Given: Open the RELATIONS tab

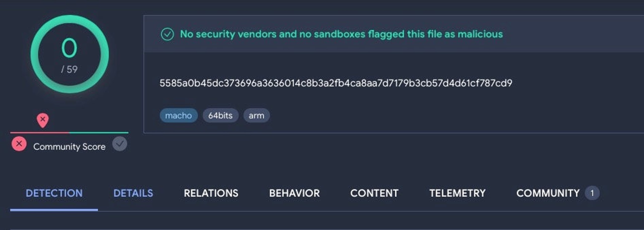Looking at the screenshot, I should click(x=211, y=193).
